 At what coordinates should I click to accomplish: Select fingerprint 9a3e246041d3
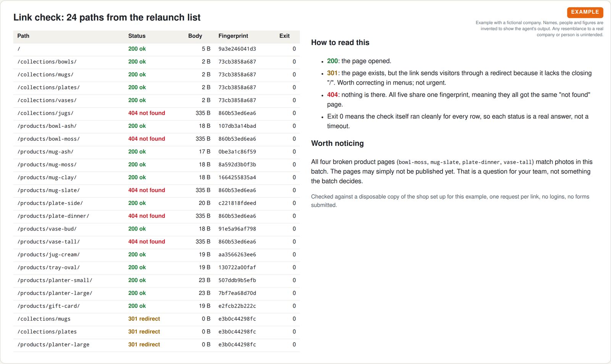click(x=237, y=49)
